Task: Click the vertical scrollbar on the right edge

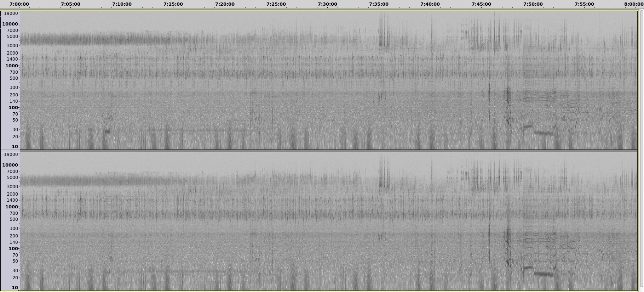Action: point(641,149)
